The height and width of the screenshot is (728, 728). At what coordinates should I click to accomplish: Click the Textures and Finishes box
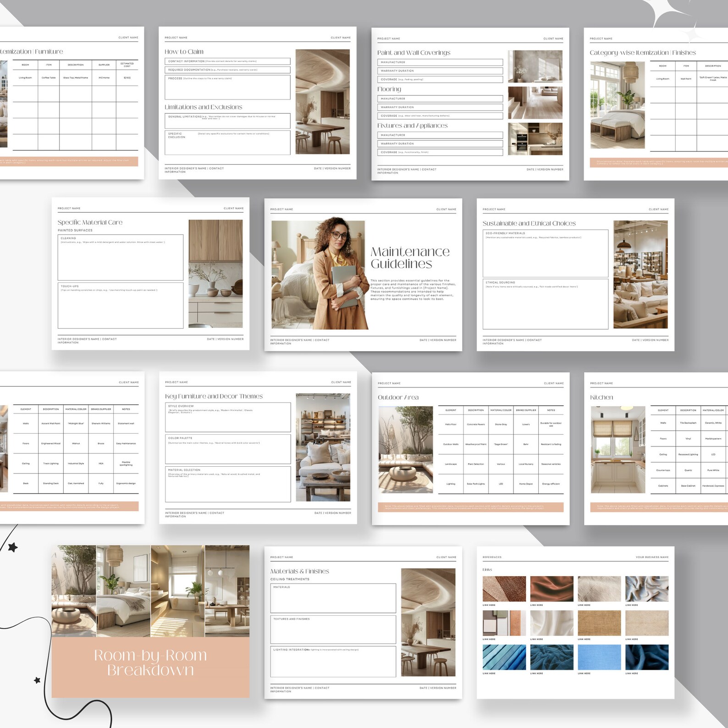(333, 629)
